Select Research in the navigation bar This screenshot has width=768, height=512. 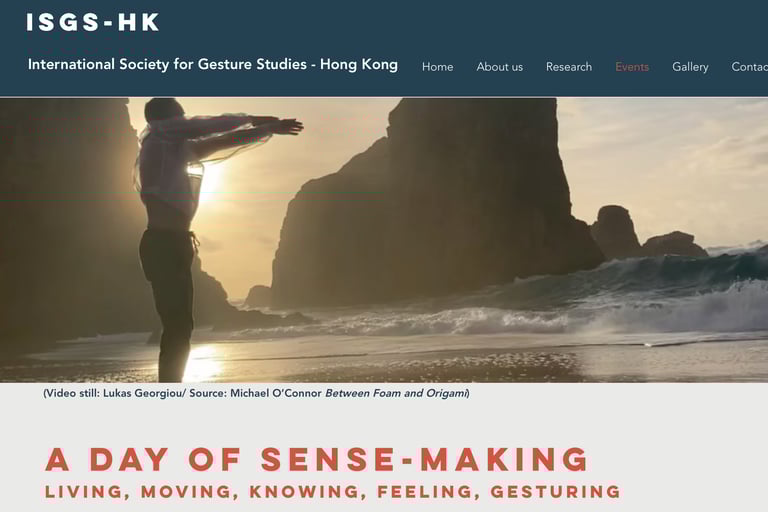(569, 67)
